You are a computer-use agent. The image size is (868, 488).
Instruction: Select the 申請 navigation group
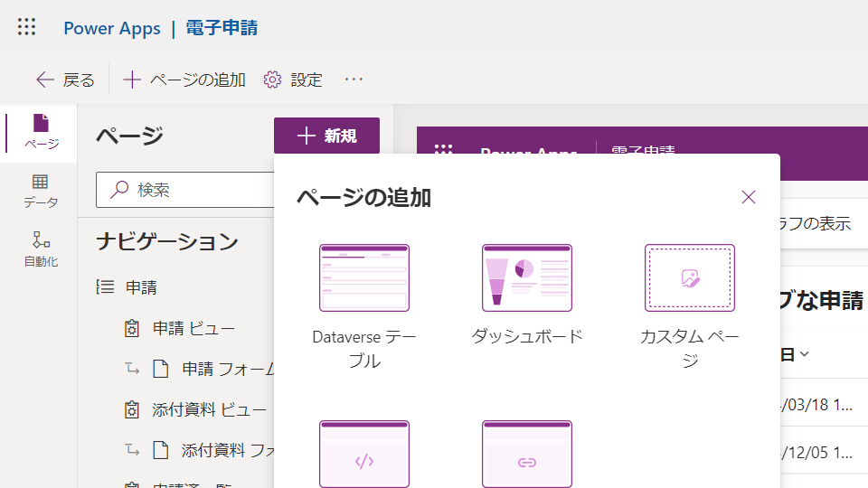click(x=141, y=287)
